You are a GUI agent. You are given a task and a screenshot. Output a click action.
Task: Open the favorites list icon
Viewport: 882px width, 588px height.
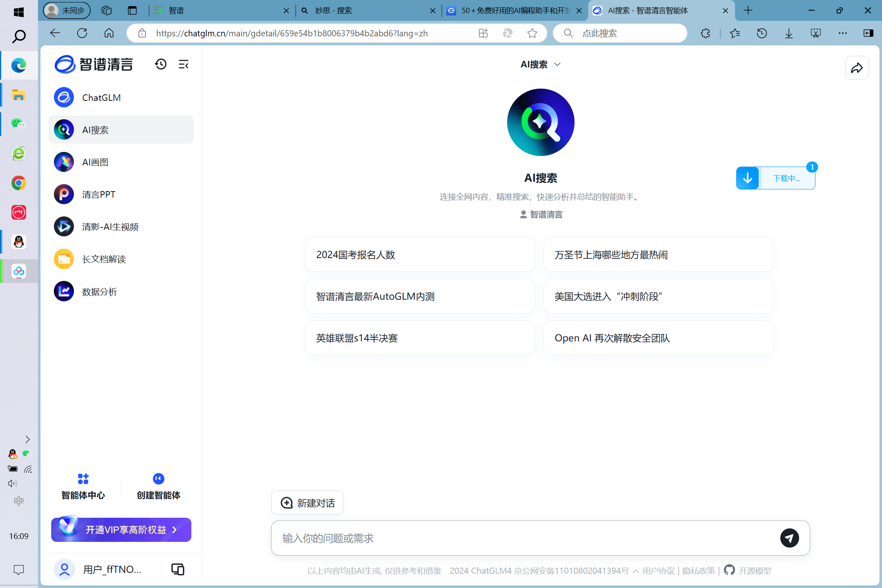735,33
